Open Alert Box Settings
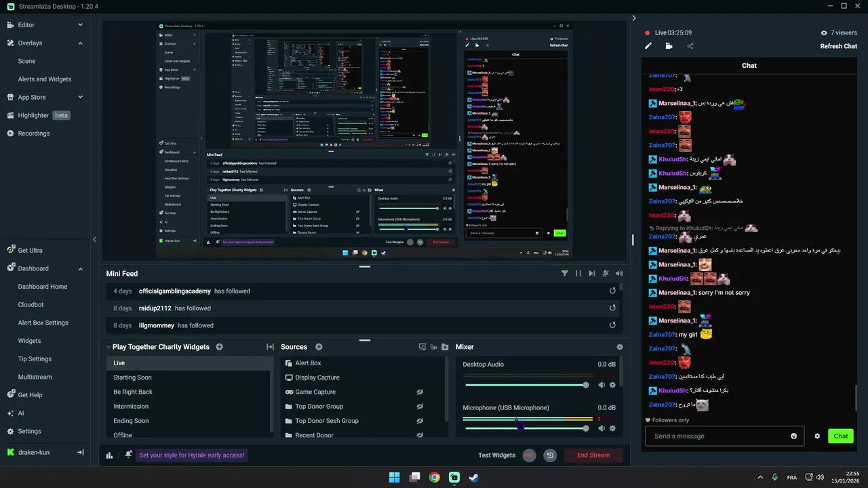Image resolution: width=868 pixels, height=488 pixels. 43,323
